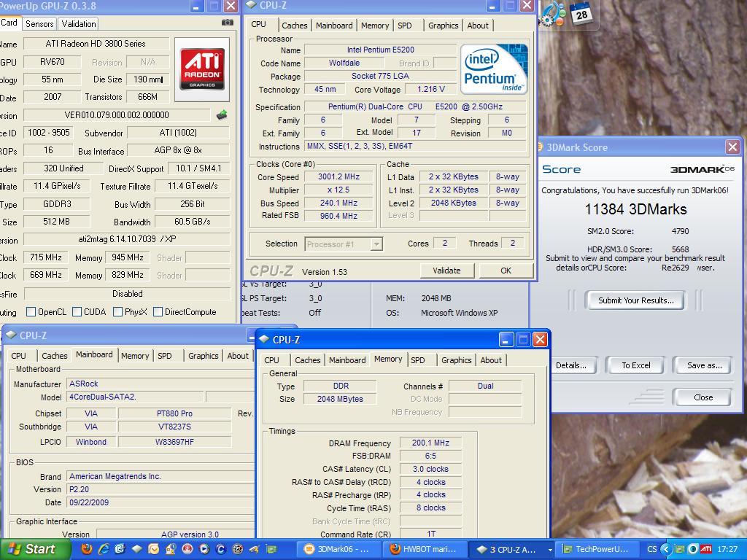The image size is (747, 560).
Task: Click the blue C icon in quick launch
Action: tap(220, 549)
